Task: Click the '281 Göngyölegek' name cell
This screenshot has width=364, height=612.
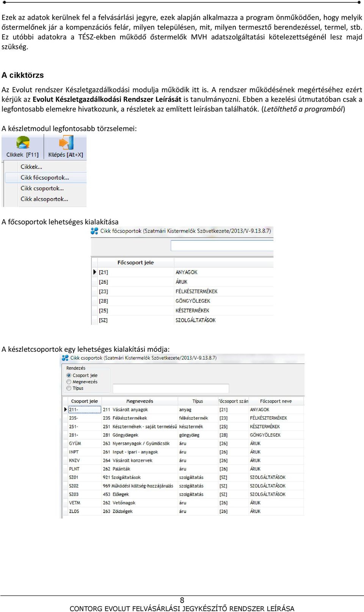Action: point(140,435)
